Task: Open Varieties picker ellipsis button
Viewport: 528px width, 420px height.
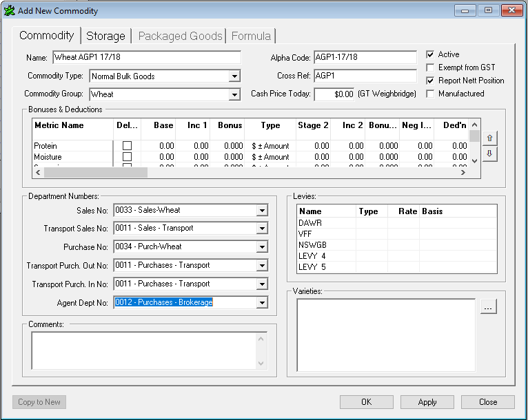Action: (x=488, y=308)
